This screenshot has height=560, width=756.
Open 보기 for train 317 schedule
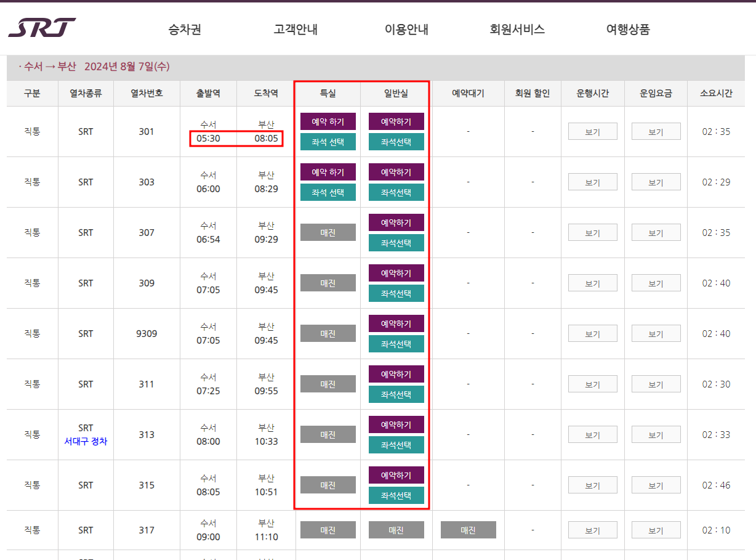(592, 530)
